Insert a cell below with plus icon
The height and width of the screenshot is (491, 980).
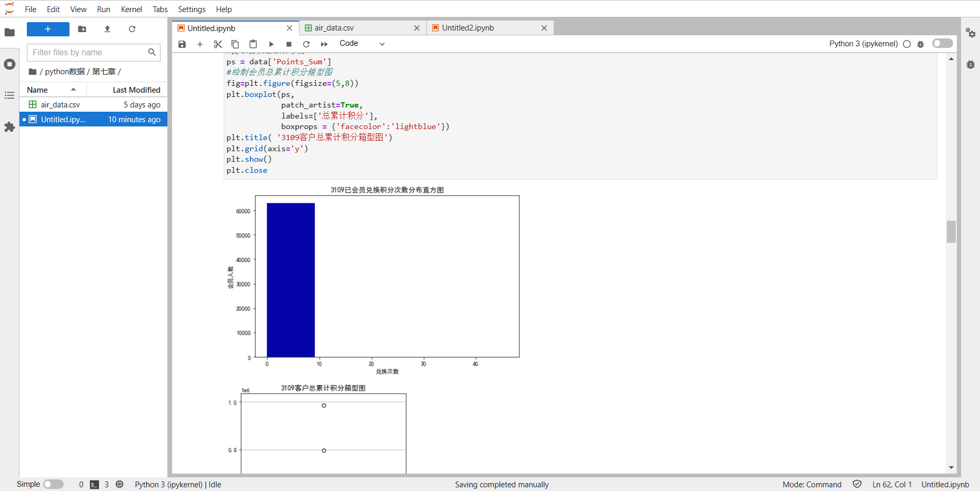tap(200, 44)
